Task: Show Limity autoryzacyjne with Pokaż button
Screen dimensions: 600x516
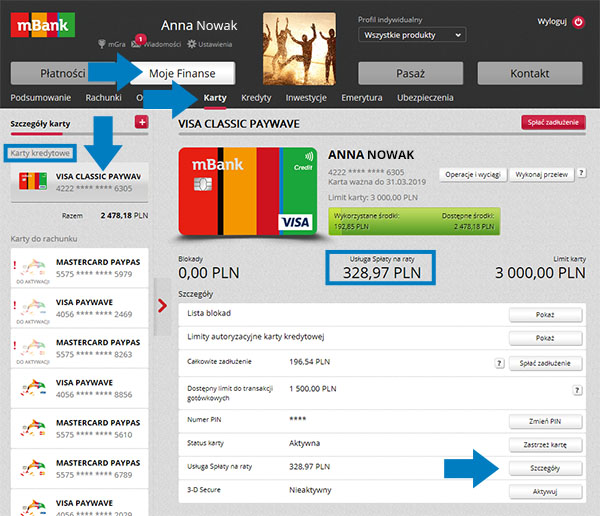Action: click(545, 338)
